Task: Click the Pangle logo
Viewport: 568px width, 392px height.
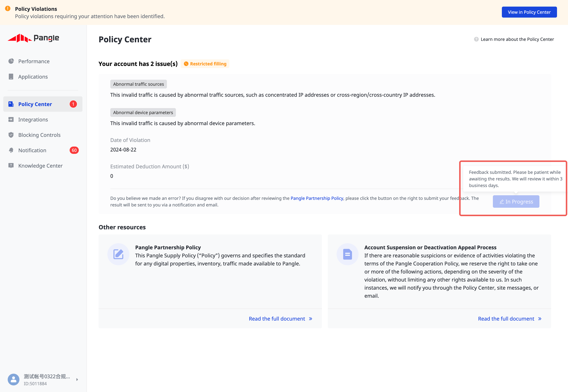Action: coord(33,38)
